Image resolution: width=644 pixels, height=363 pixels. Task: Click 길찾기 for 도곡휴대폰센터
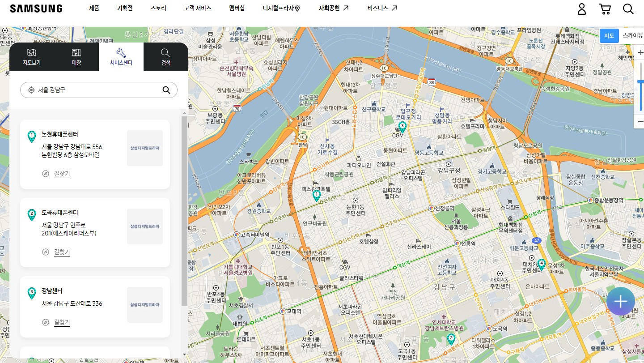coord(62,252)
